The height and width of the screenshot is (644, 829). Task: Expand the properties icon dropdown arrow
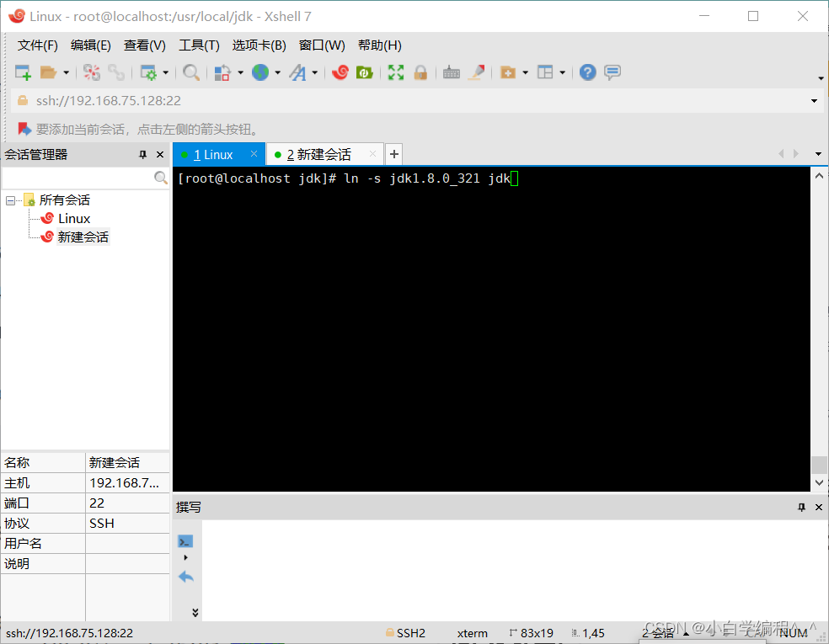pos(165,72)
